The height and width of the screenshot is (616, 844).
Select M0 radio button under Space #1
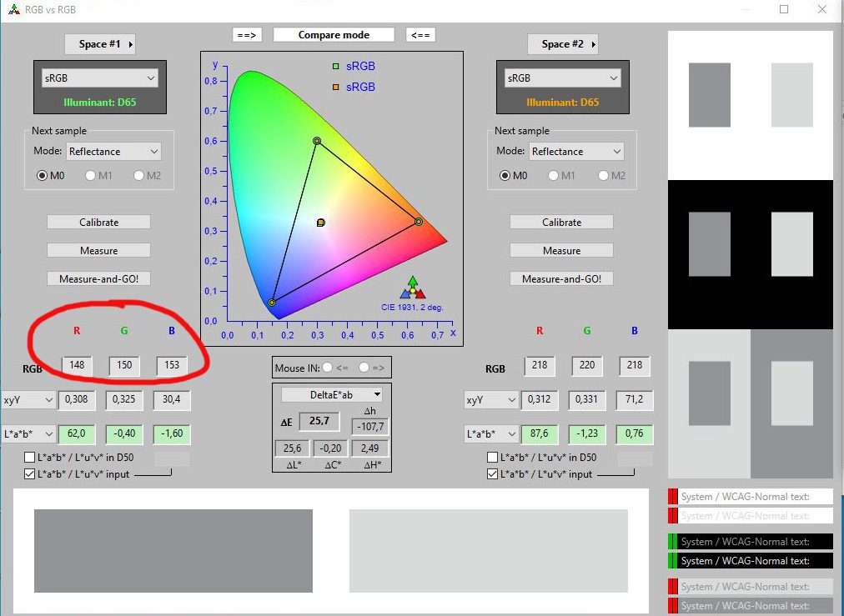pyautogui.click(x=43, y=176)
